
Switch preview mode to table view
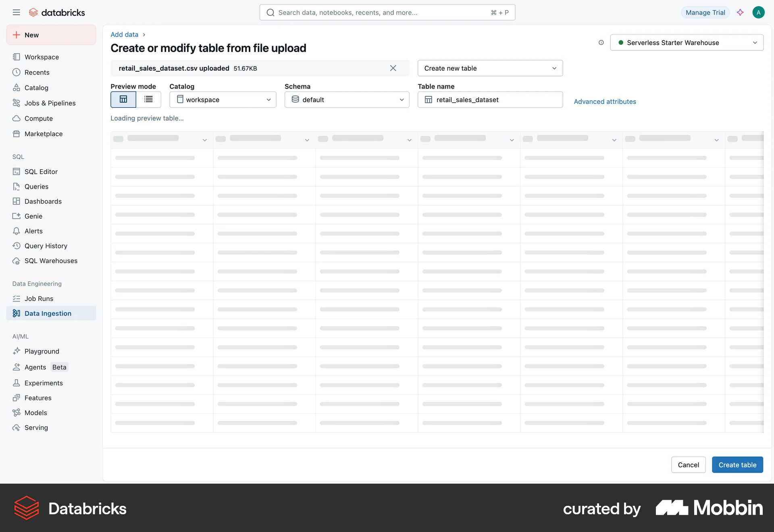[123, 100]
